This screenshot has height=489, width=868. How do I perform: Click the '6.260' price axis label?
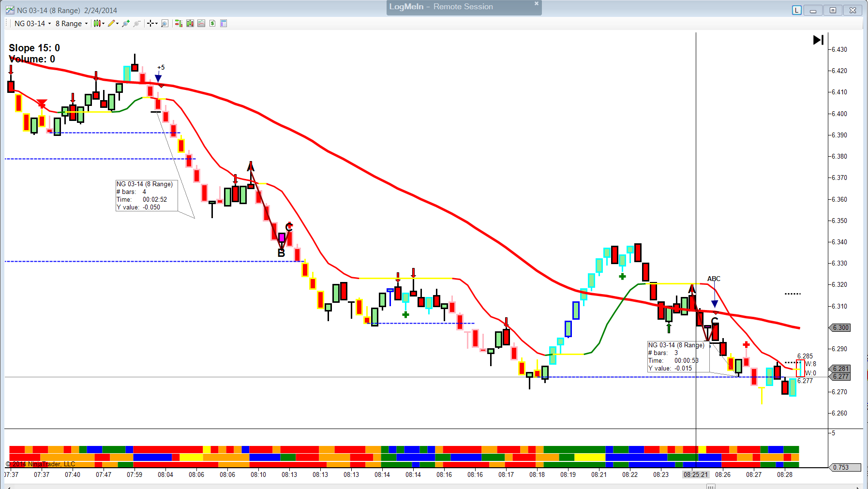pyautogui.click(x=839, y=413)
